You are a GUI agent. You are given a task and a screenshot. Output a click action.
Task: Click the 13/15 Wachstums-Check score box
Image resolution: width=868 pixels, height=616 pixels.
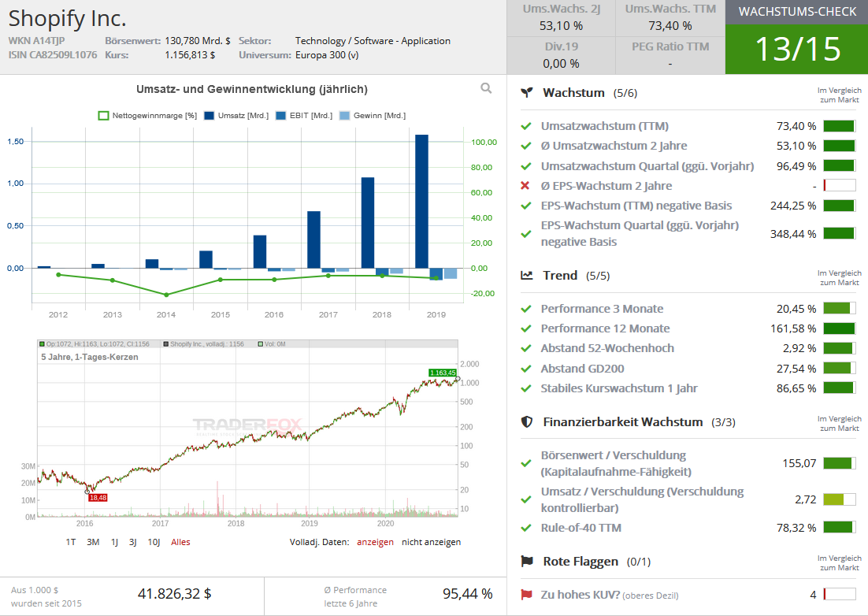pyautogui.click(x=796, y=50)
